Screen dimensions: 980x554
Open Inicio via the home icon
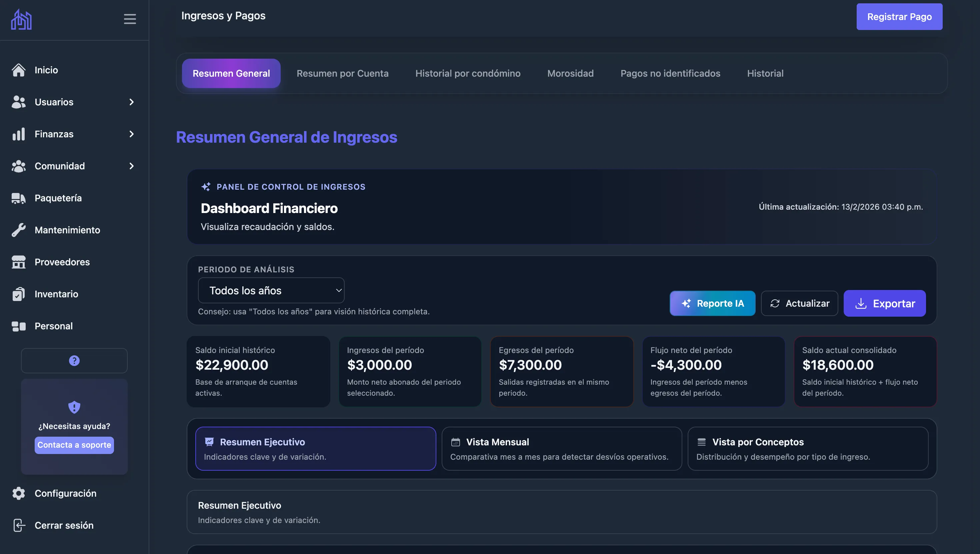click(18, 70)
